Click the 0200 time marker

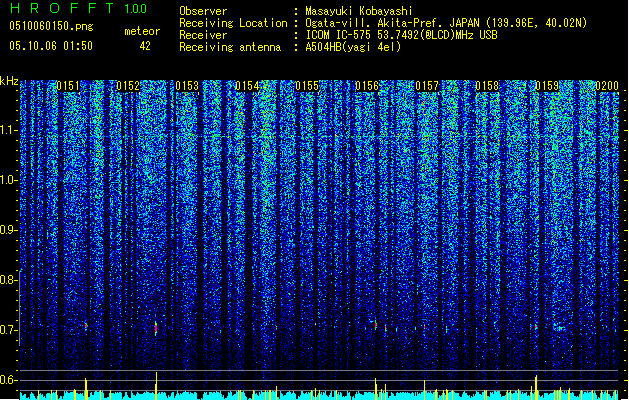(x=607, y=86)
